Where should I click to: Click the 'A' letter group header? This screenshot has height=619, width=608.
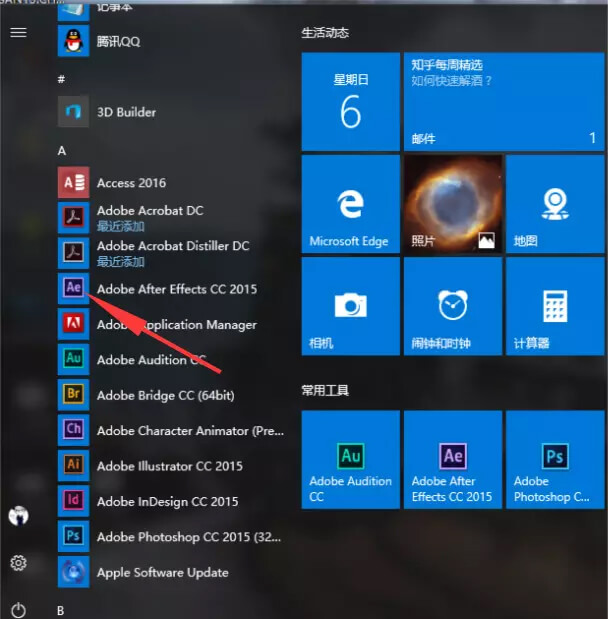tap(62, 150)
